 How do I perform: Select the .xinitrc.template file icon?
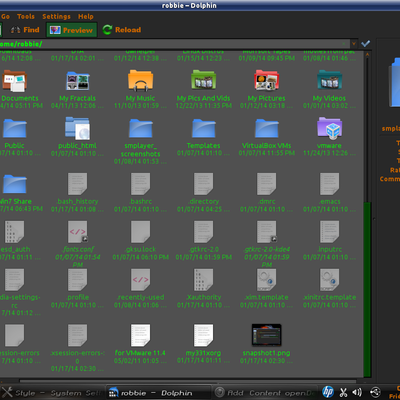pos(329,280)
